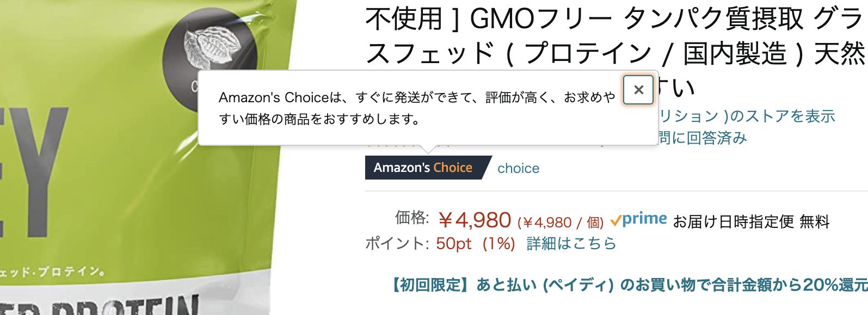The image size is (868, 315).
Task: Close the Amazon's Choice explanation popover
Action: click(638, 90)
